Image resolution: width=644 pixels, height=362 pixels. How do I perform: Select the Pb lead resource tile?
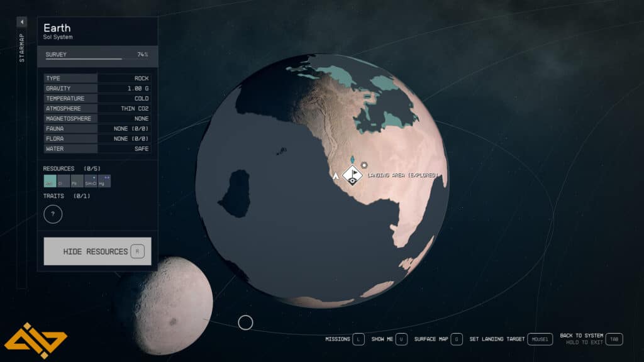[x=77, y=181]
